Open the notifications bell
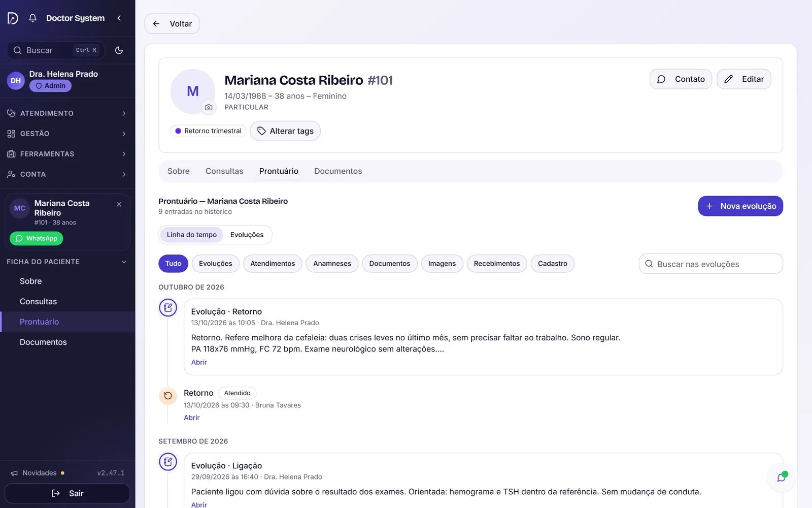812x508 pixels. coord(32,18)
